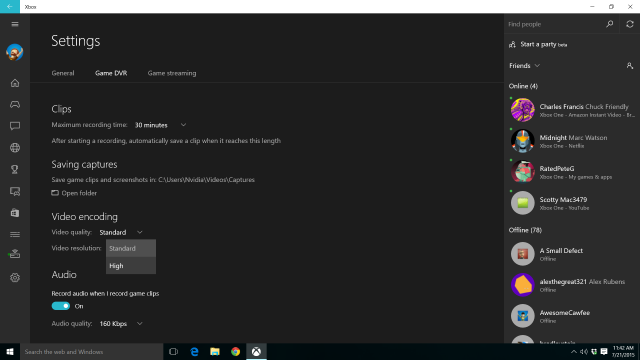The height and width of the screenshot is (360, 640).
Task: Open the Windows Start menu
Action: tap(10, 351)
